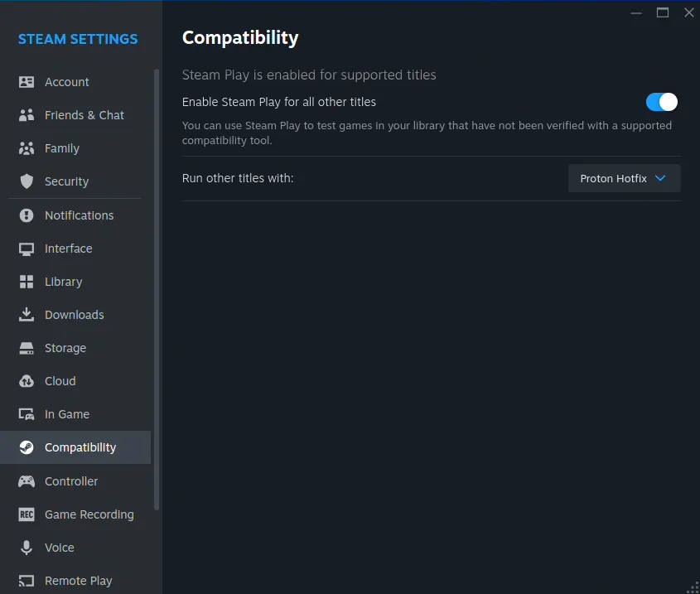700x594 pixels.
Task: Open Notifications settings
Action: 75,215
